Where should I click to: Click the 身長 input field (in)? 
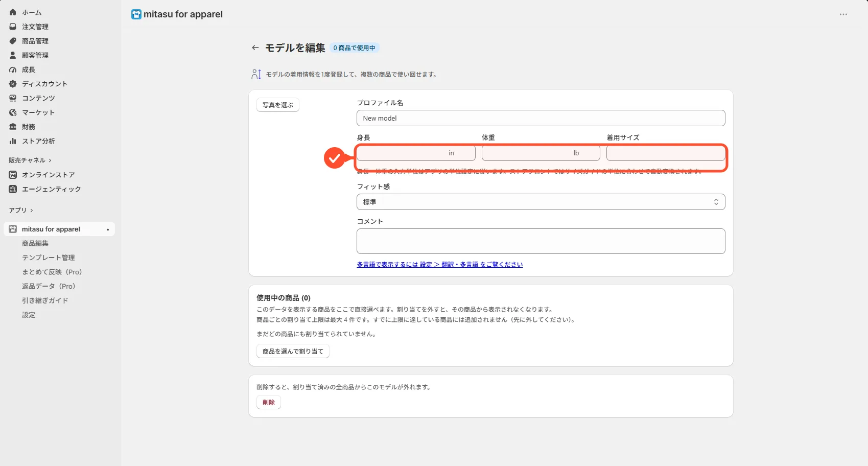coord(416,153)
